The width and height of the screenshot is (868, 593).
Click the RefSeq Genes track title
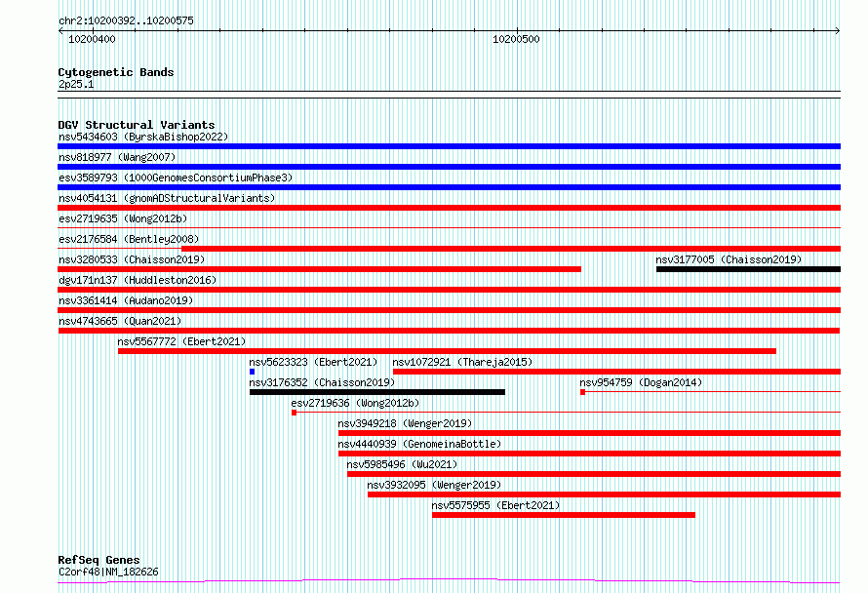pos(99,560)
